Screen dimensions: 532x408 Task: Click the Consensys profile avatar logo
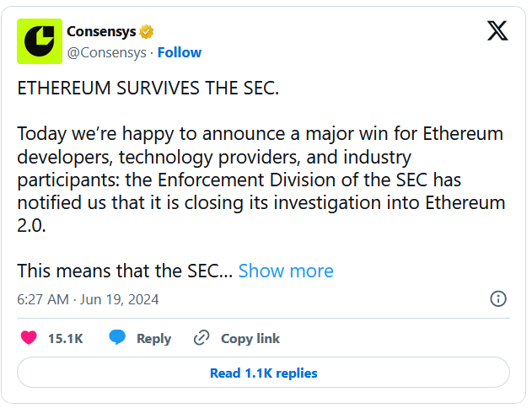point(40,40)
